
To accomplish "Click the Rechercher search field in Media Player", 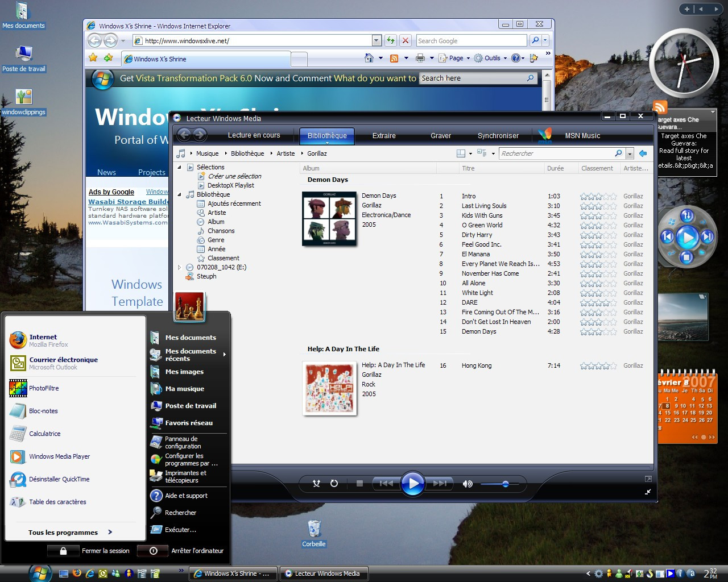I will click(556, 153).
